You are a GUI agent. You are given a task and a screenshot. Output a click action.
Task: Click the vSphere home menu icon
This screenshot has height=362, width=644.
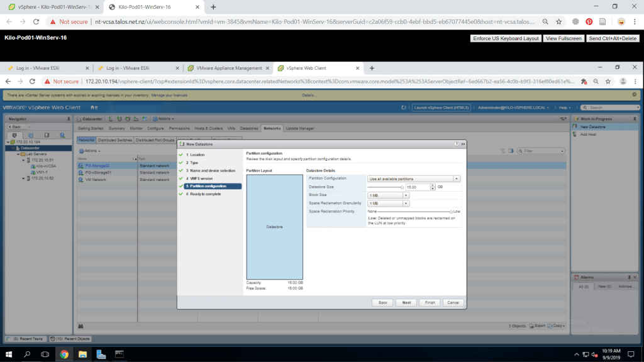click(94, 107)
